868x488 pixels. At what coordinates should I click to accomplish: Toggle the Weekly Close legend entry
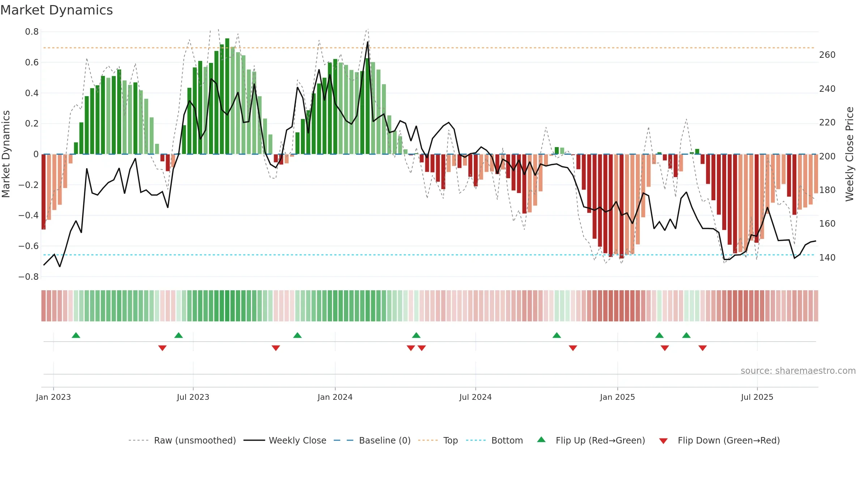pos(285,440)
